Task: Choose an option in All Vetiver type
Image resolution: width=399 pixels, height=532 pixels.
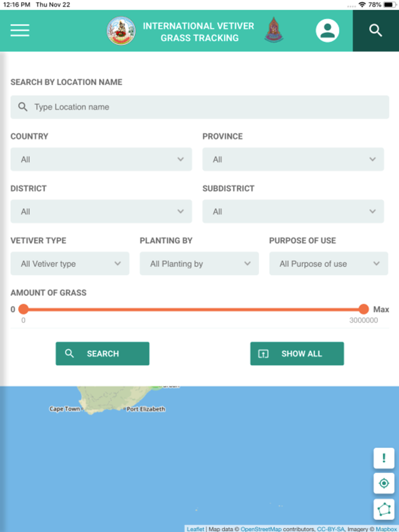Action: point(70,264)
